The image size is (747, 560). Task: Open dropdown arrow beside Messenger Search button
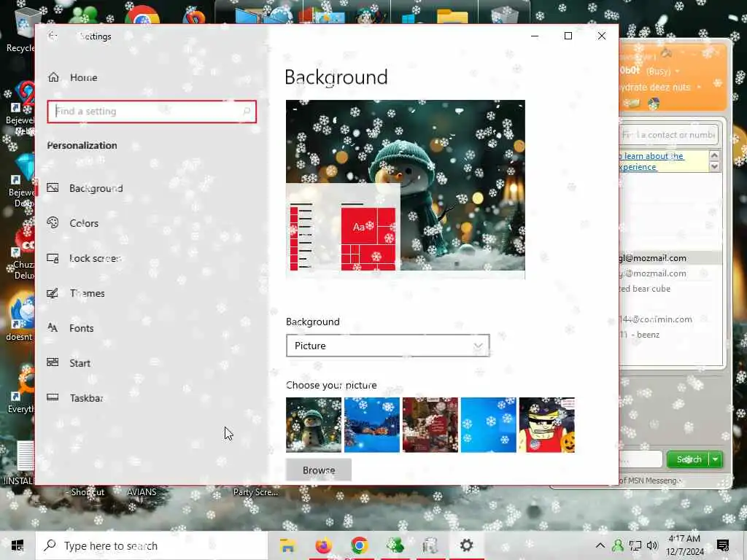[716, 459]
